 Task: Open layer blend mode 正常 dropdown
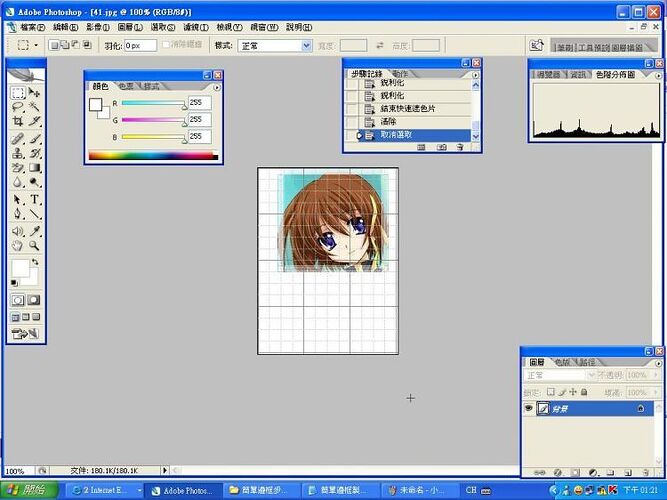(558, 375)
